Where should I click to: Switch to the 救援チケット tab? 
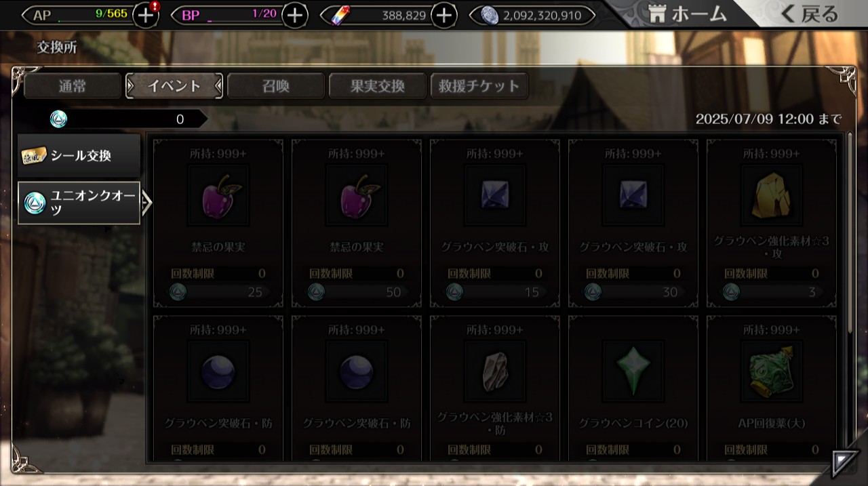tap(479, 86)
